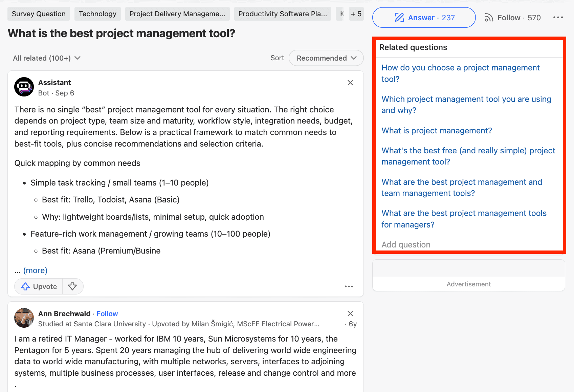Dismiss Ann Brechwald's answer
574x392 pixels.
click(350, 314)
